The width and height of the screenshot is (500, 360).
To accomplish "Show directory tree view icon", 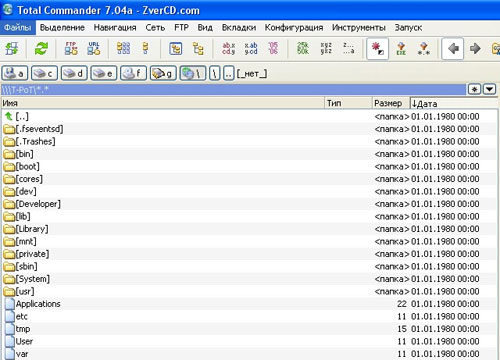I will tap(198, 49).
